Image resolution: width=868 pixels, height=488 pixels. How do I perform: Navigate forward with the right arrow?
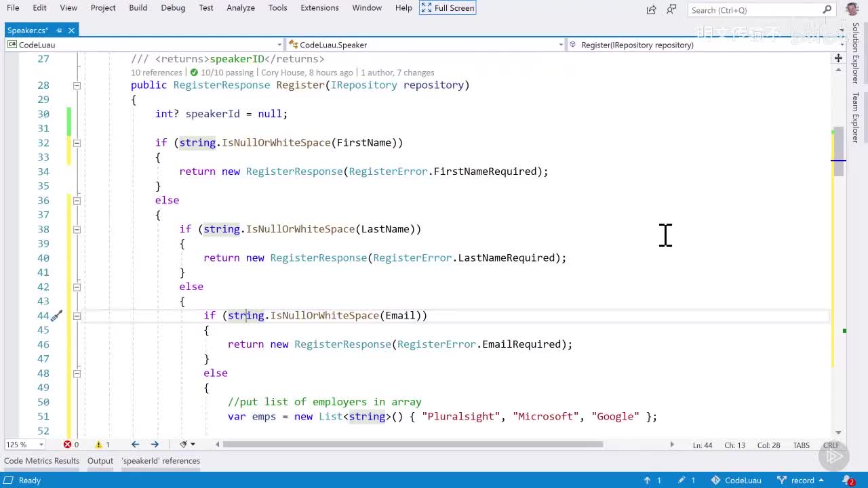(155, 445)
